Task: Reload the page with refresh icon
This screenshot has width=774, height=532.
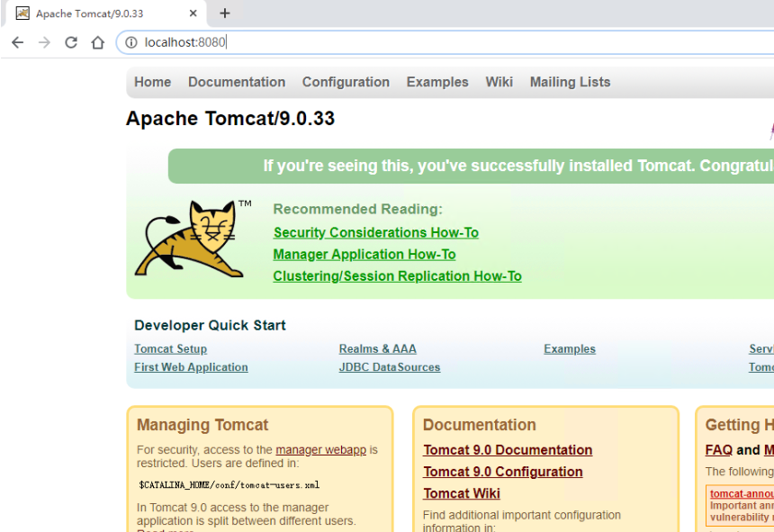Action: coord(71,42)
